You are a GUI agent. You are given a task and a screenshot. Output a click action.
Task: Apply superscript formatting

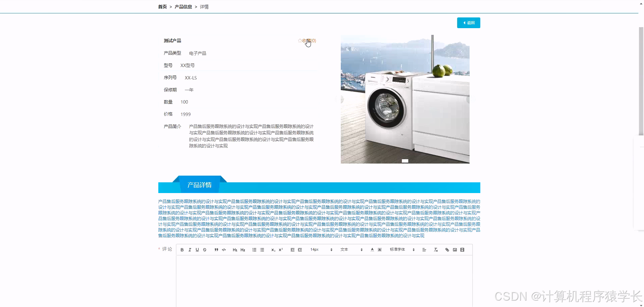[281, 250]
